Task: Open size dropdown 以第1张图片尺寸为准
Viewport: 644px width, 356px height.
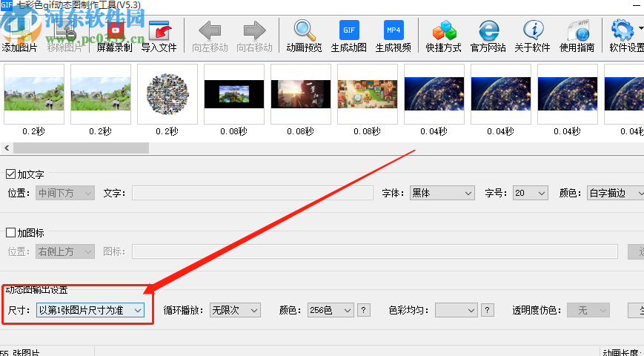Action: pyautogui.click(x=90, y=310)
